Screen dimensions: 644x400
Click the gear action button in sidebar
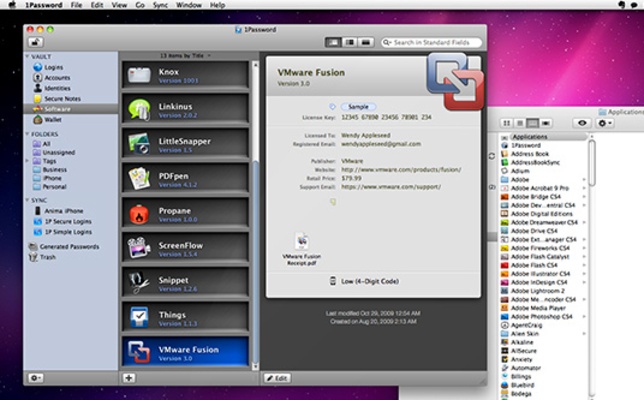click(x=35, y=378)
